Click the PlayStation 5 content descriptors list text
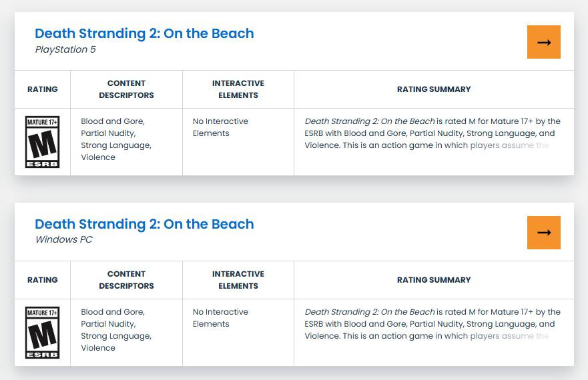 click(116, 139)
